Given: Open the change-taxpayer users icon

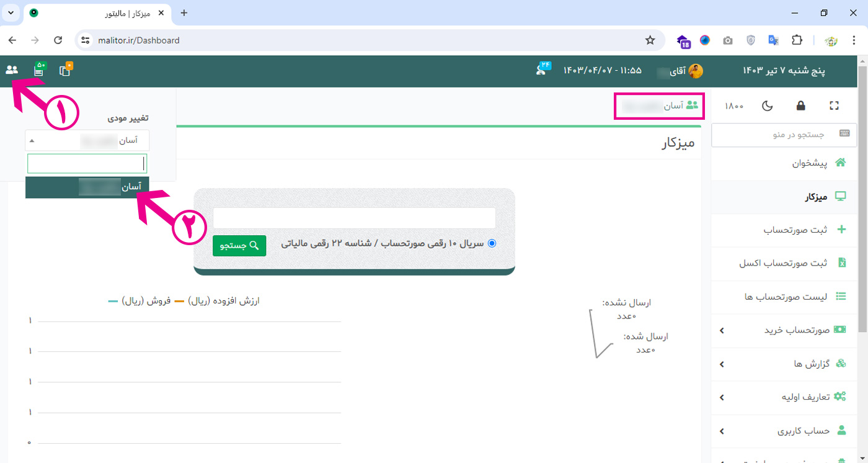Looking at the screenshot, I should coord(12,70).
